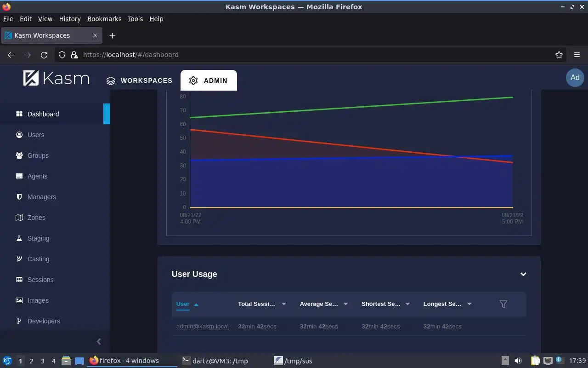The height and width of the screenshot is (368, 588).
Task: Open Shortest Session column dropdown arrow
Action: [x=407, y=304]
